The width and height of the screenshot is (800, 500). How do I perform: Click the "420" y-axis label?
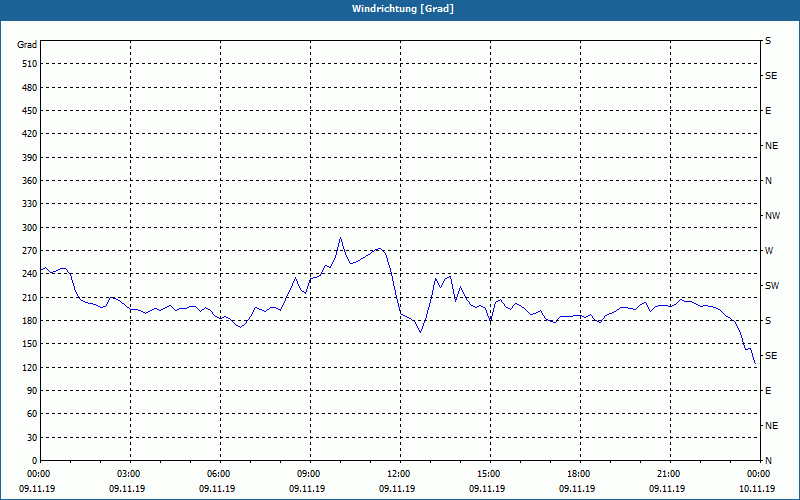pos(30,134)
